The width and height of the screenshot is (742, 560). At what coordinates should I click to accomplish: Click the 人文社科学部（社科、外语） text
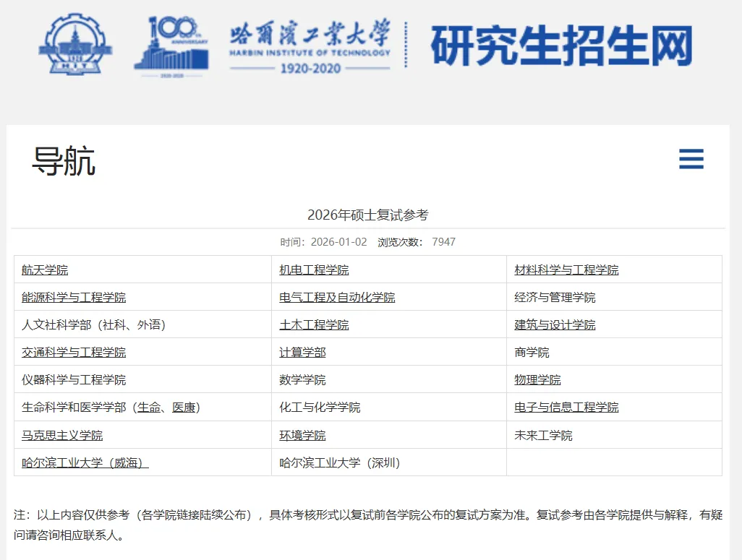pyautogui.click(x=93, y=325)
